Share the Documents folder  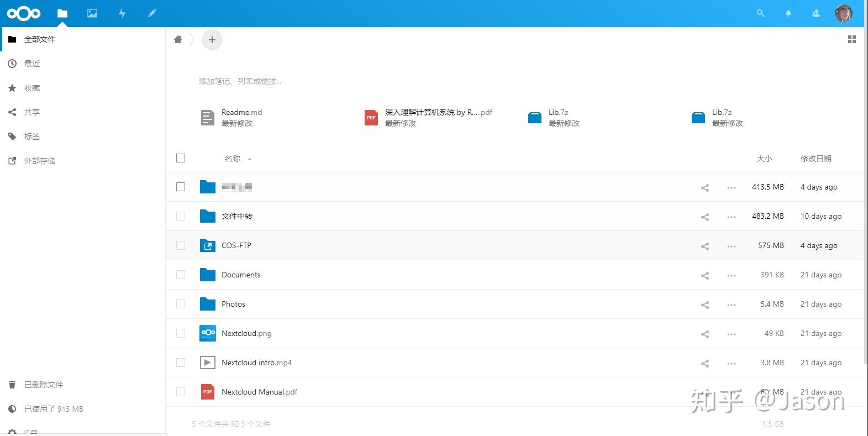coord(705,275)
